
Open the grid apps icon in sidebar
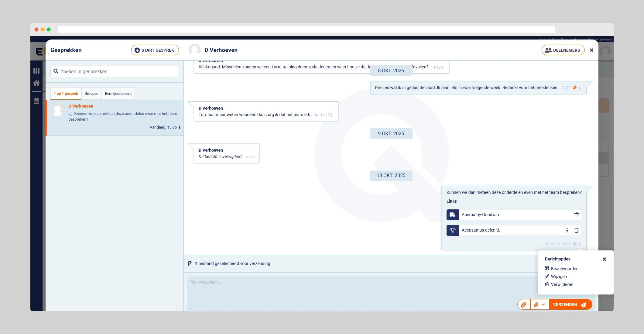tap(36, 71)
